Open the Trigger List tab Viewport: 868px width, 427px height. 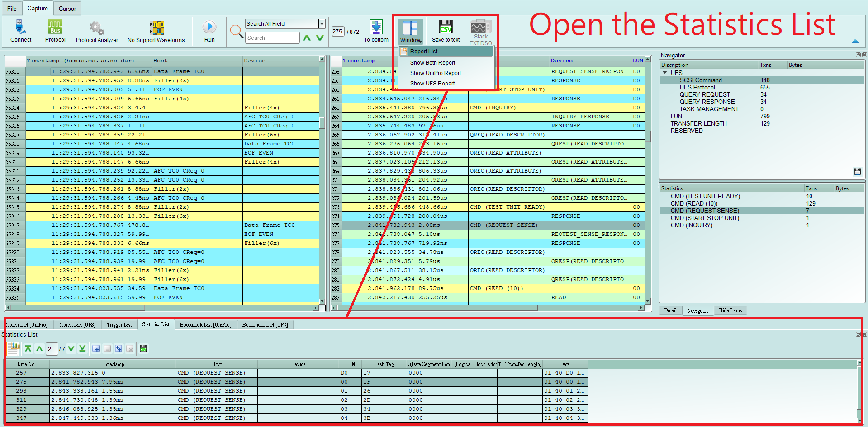click(119, 325)
